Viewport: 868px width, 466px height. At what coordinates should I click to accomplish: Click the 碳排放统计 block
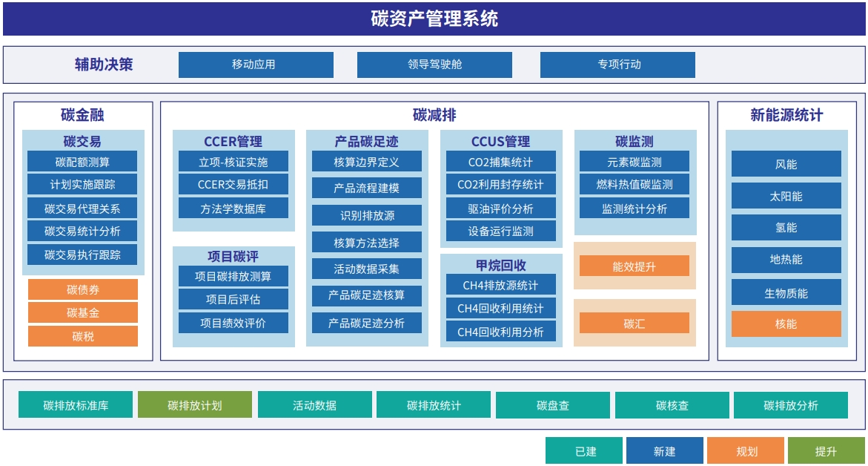pyautogui.click(x=434, y=405)
